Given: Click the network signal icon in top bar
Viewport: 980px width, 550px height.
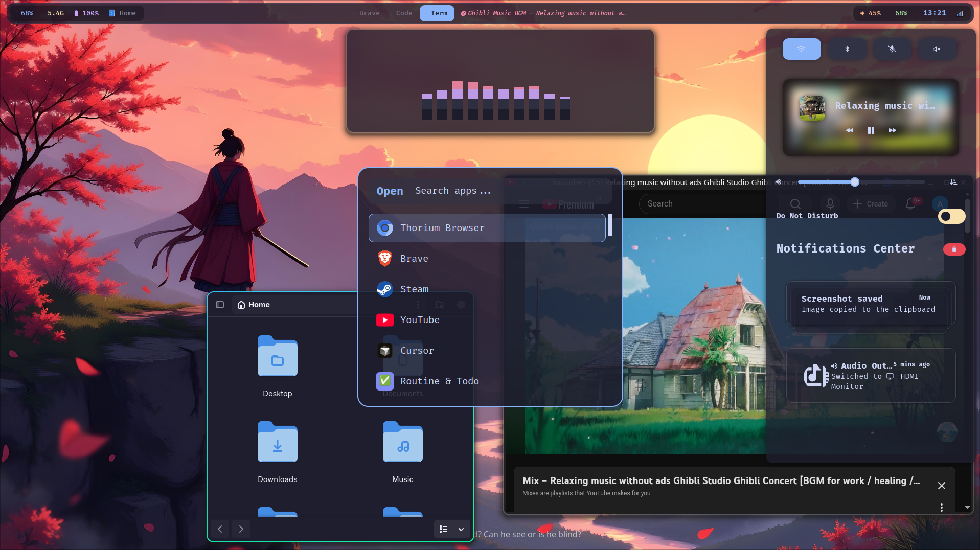Looking at the screenshot, I should [960, 13].
